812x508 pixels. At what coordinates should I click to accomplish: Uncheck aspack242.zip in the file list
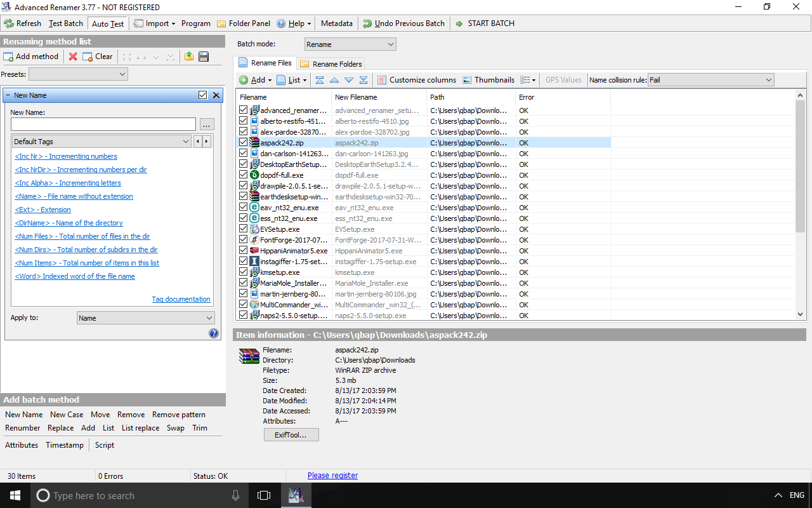(x=244, y=143)
